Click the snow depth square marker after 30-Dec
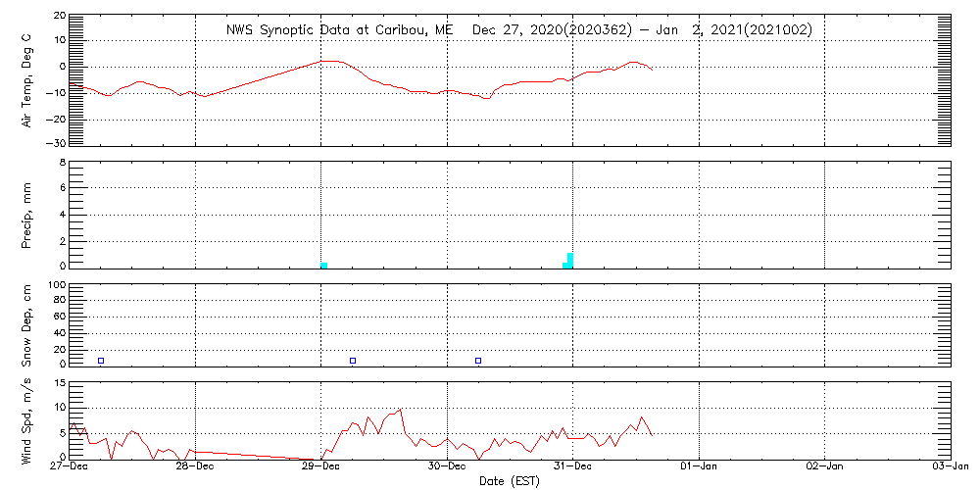 pyautogui.click(x=478, y=361)
